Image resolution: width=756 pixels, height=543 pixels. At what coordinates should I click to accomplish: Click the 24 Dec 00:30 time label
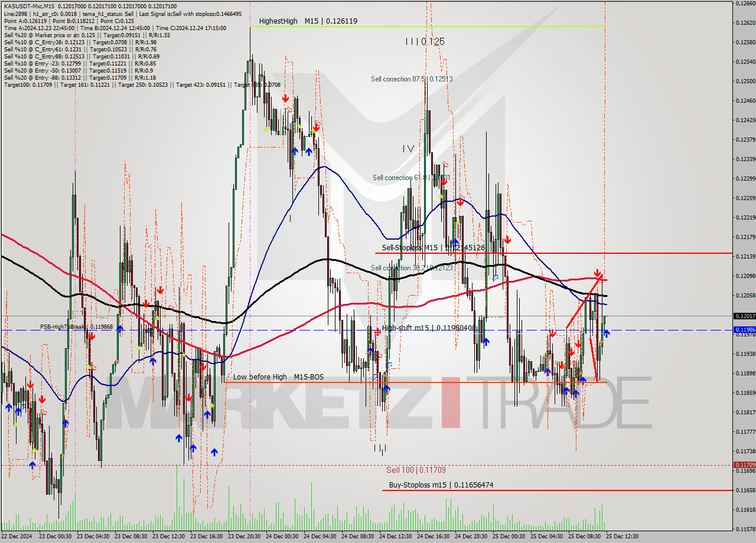pyautogui.click(x=282, y=537)
